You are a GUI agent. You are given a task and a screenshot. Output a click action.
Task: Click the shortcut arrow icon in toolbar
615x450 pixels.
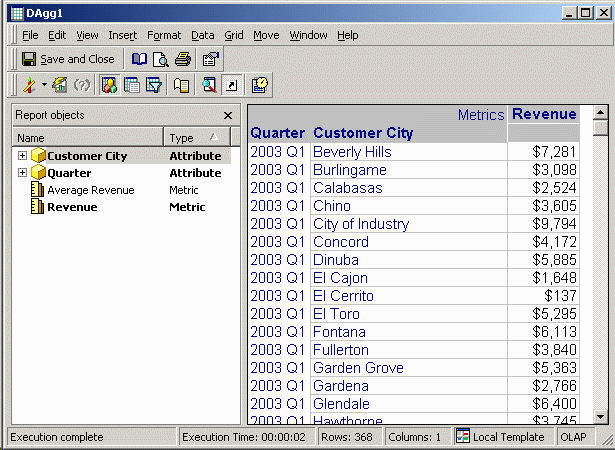pos(231,86)
